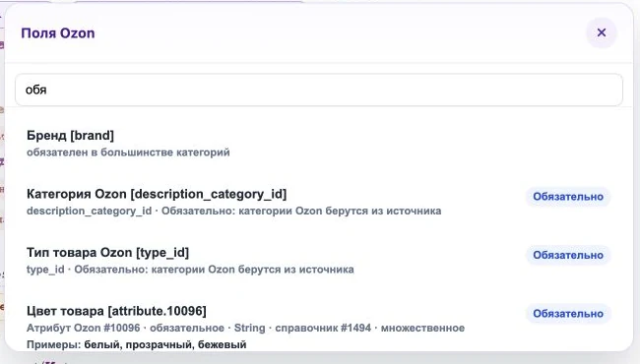Viewport: 640px width, 364px height.
Task: Click Обязательно badge beside Тип товара Ozon
Action: coord(568,255)
